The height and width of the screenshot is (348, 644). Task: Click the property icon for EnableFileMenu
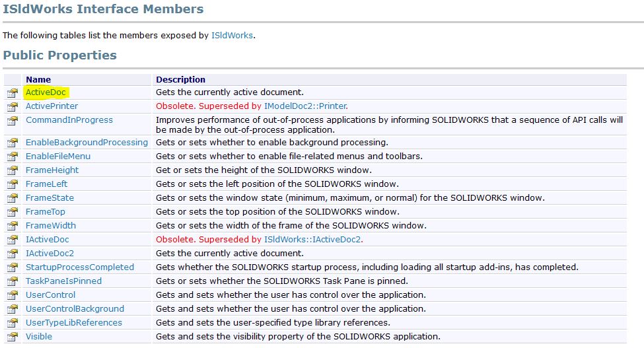(12, 157)
